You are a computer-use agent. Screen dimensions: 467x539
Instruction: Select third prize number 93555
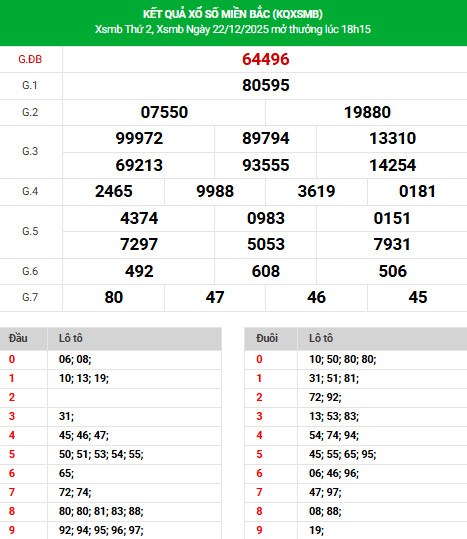pyautogui.click(x=266, y=165)
